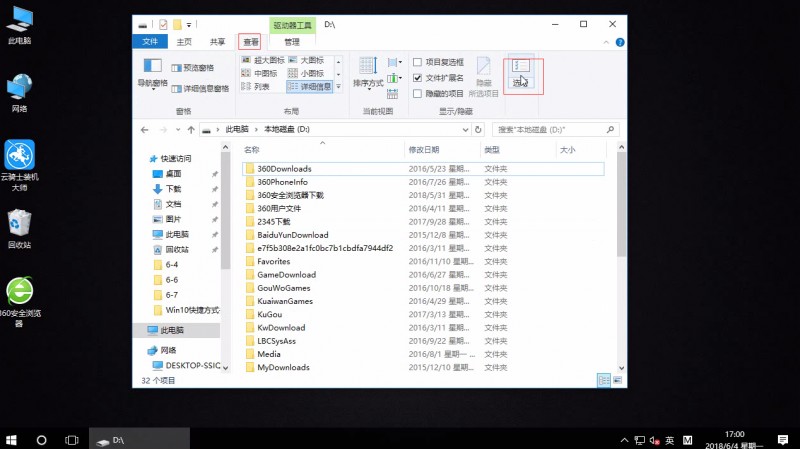The width and height of the screenshot is (800, 449).
Task: Open the Recycle Bin (回收站) desktop icon
Action: 19,229
